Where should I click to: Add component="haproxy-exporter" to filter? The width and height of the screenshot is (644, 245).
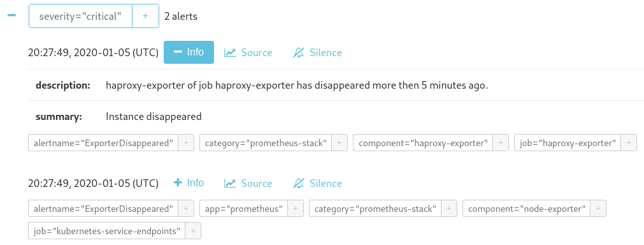pos(501,143)
